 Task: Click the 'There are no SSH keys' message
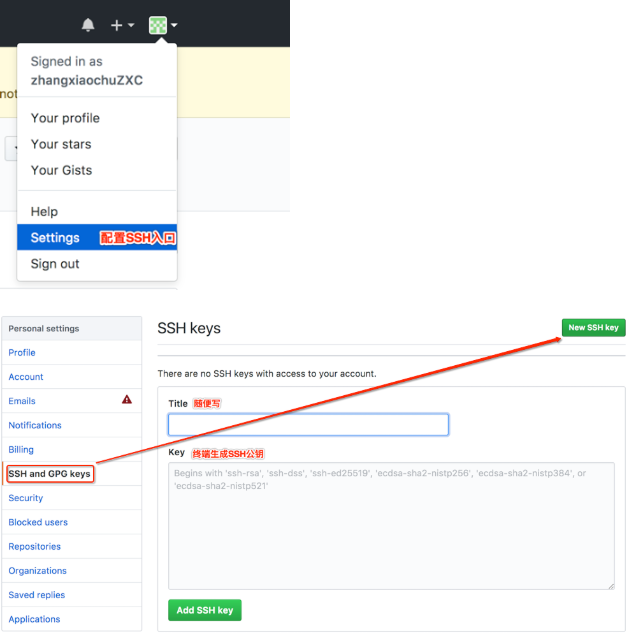267,374
